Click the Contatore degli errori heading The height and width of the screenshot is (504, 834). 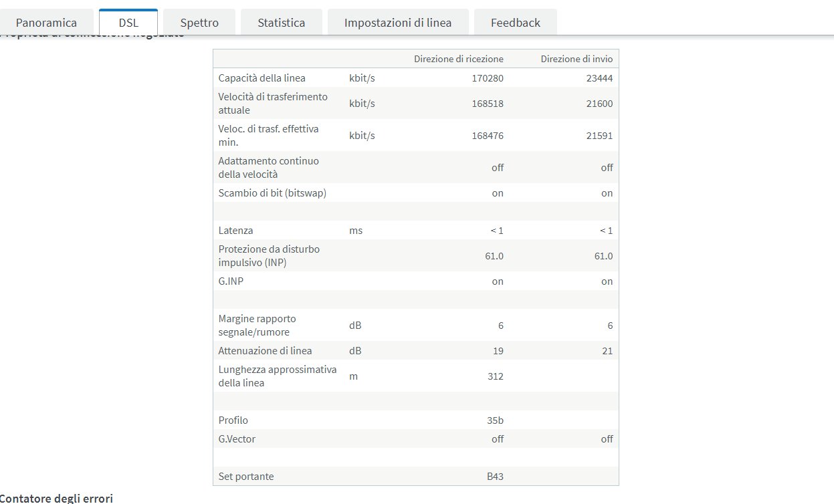(x=57, y=498)
